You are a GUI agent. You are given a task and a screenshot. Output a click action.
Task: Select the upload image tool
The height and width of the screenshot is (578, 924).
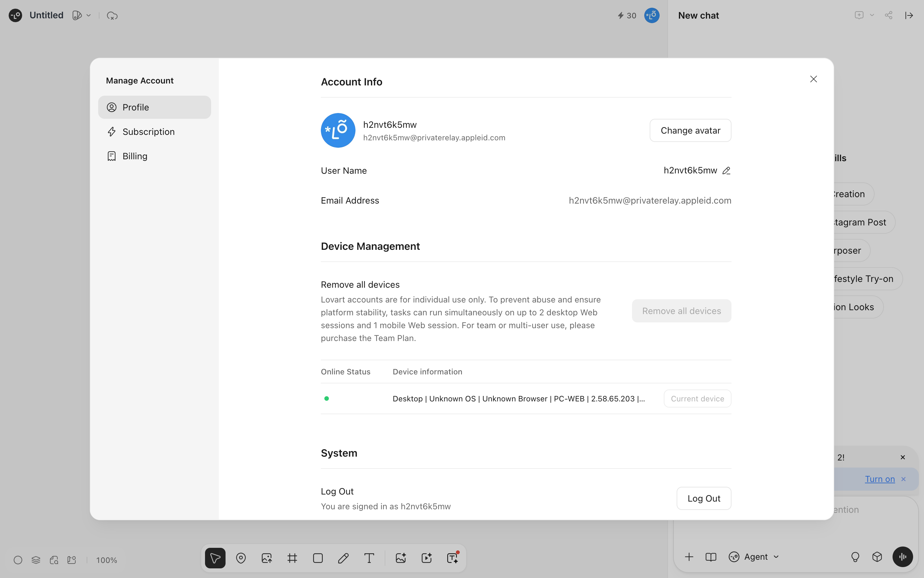pyautogui.click(x=267, y=558)
